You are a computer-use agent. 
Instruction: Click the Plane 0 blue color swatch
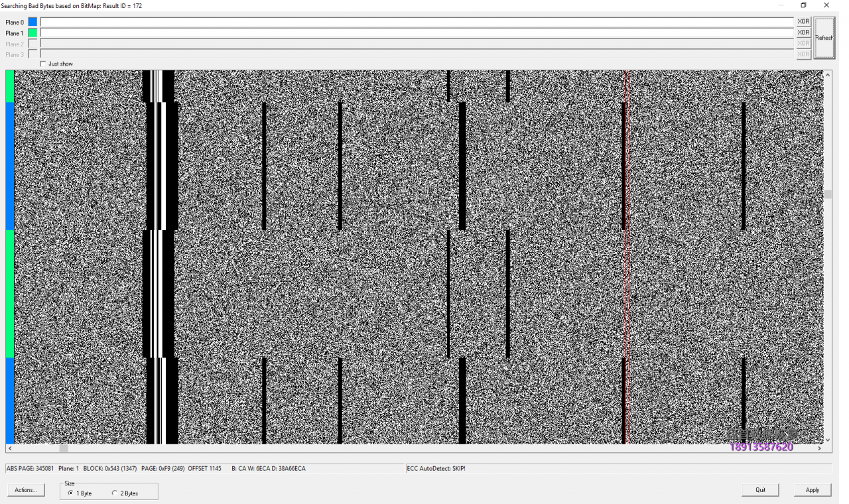click(33, 22)
